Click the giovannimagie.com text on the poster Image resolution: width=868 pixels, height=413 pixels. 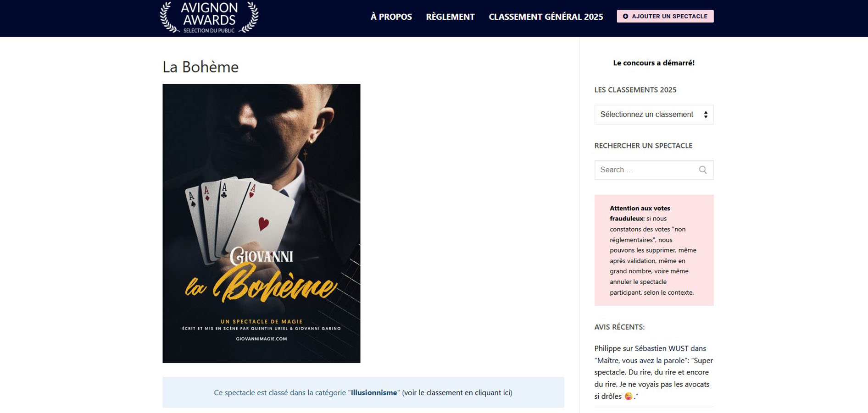click(261, 339)
